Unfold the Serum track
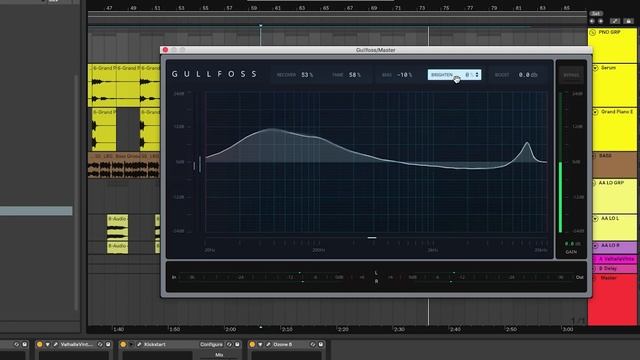The width and height of the screenshot is (640, 360). pos(595,68)
